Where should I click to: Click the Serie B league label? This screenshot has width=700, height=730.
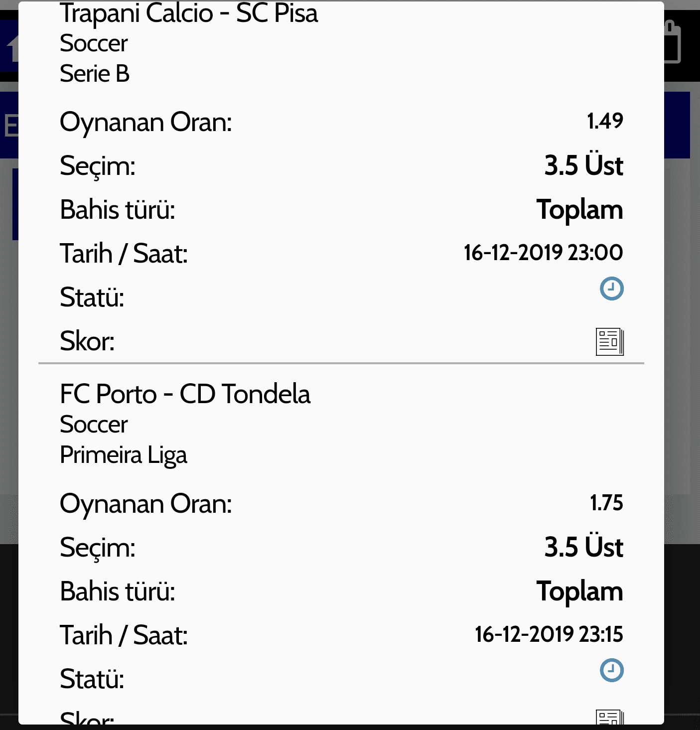tap(95, 74)
